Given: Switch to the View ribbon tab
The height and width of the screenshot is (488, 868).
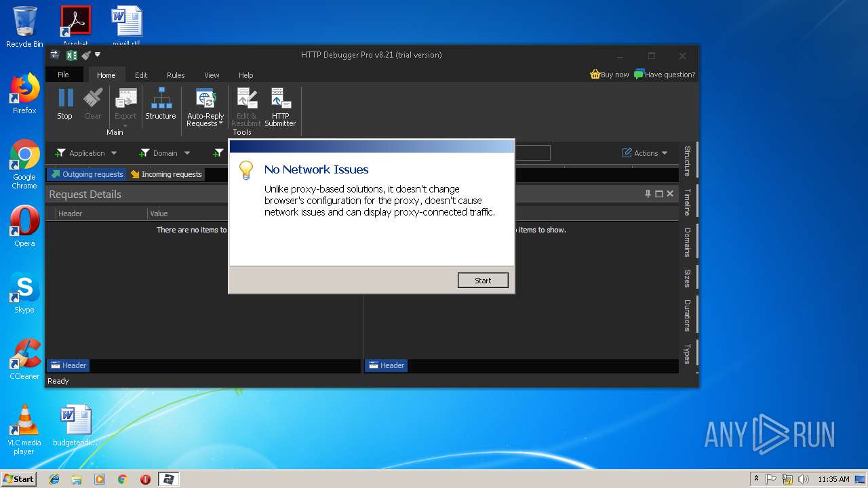Looking at the screenshot, I should (x=212, y=75).
